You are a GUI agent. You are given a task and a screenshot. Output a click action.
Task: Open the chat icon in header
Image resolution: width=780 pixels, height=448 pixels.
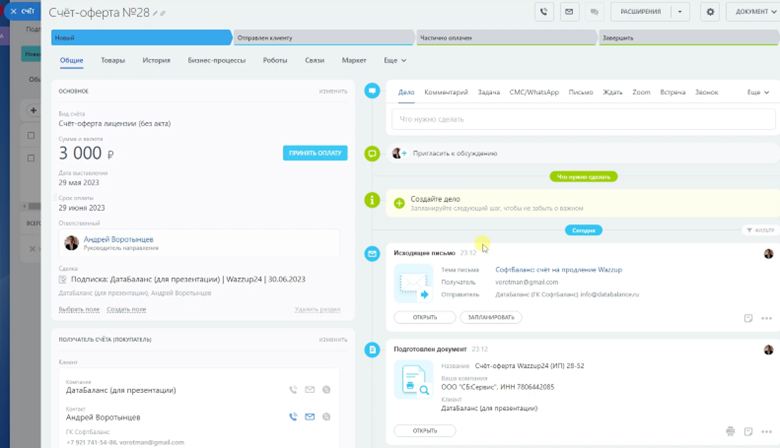coord(594,11)
